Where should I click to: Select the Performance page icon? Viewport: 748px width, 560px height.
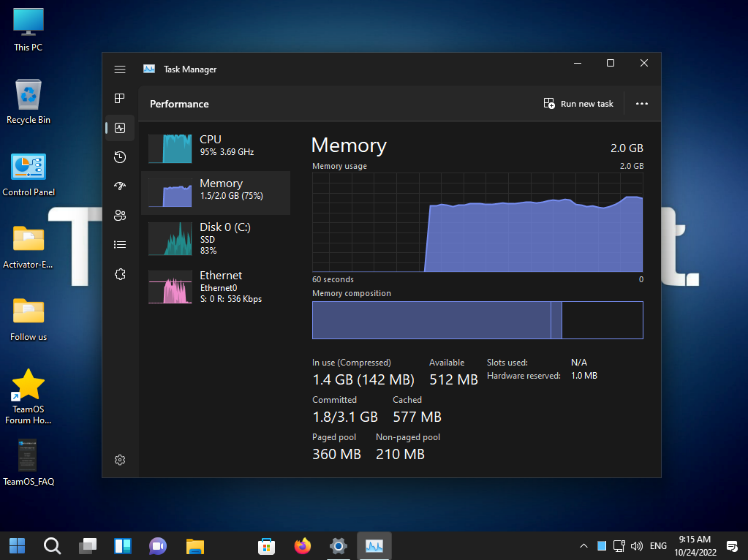pyautogui.click(x=120, y=128)
